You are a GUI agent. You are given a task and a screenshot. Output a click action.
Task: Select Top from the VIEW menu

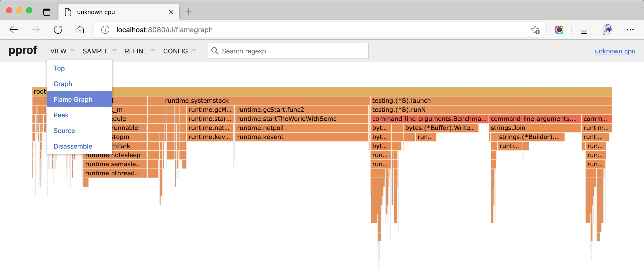point(59,68)
